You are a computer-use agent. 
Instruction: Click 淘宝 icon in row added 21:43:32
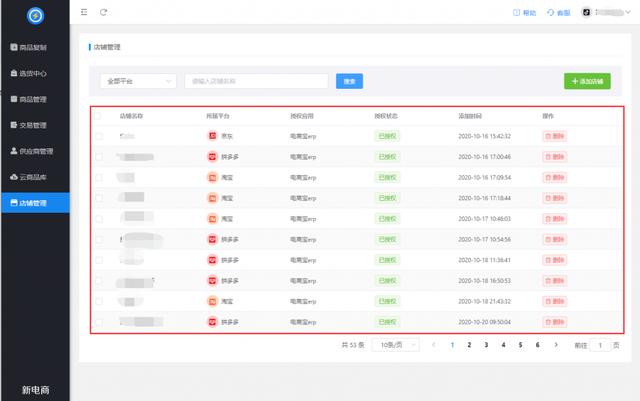212,301
